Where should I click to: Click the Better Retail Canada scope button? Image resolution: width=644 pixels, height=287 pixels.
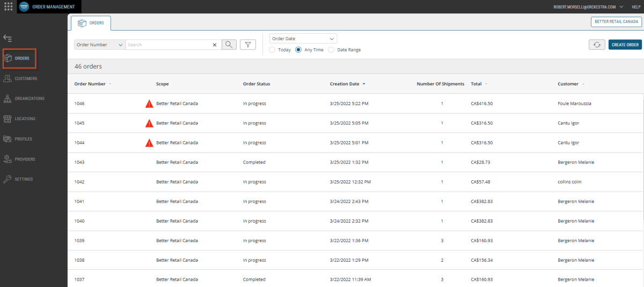pos(615,22)
